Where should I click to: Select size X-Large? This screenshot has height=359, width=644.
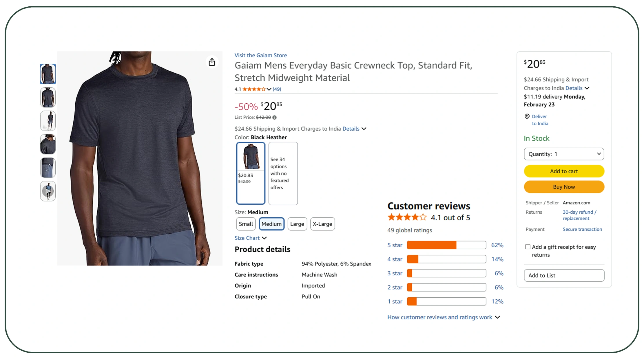point(322,224)
